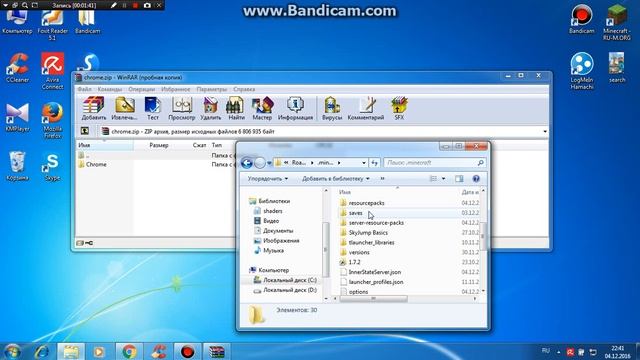Click WinRAR icon on taskbar
Screen dimensions: 640x360
click(x=216, y=351)
